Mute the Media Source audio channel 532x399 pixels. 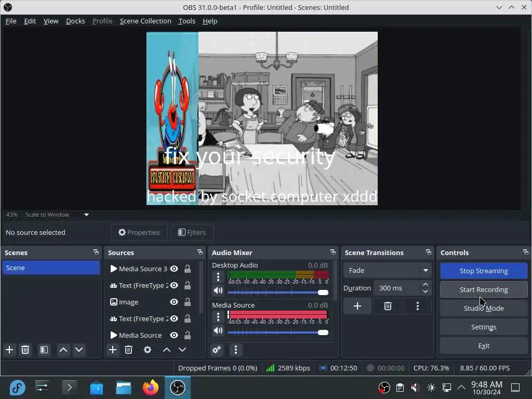point(218,330)
